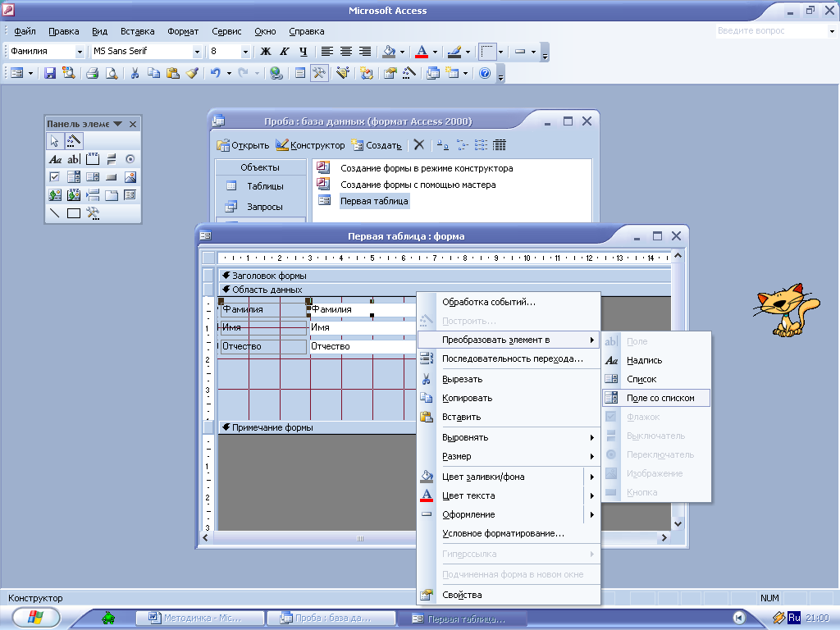Click the Область данных section bar
Image resolution: width=840 pixels, height=630 pixels.
pos(444,290)
